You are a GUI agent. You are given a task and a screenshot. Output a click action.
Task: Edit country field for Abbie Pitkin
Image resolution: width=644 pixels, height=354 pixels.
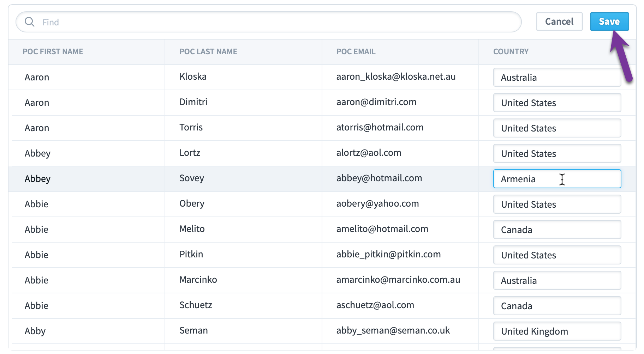click(x=557, y=255)
